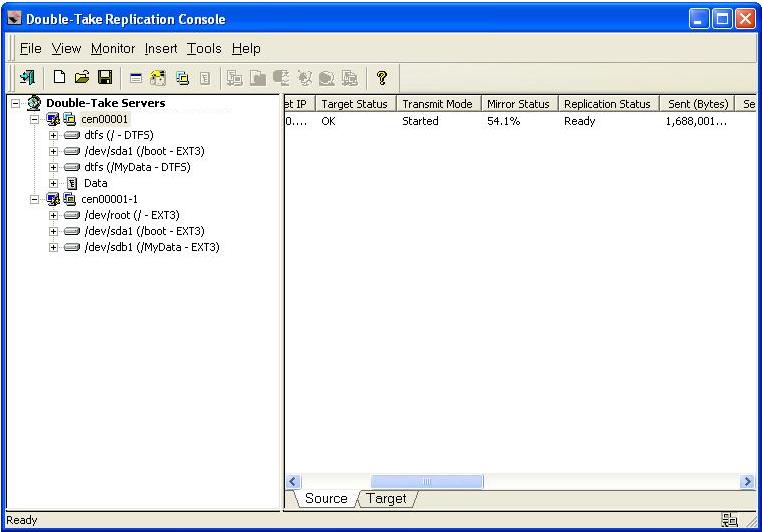
Task: Expand the Data replication set node
Action: click(54, 183)
